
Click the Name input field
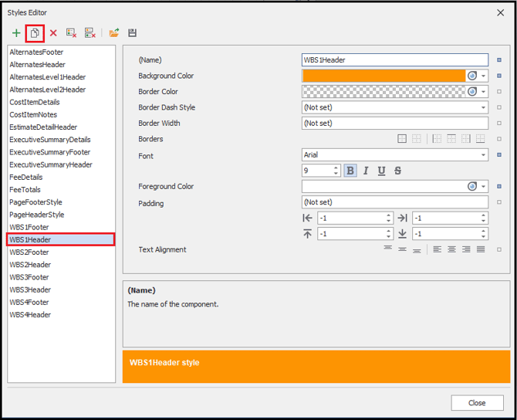pyautogui.click(x=395, y=60)
